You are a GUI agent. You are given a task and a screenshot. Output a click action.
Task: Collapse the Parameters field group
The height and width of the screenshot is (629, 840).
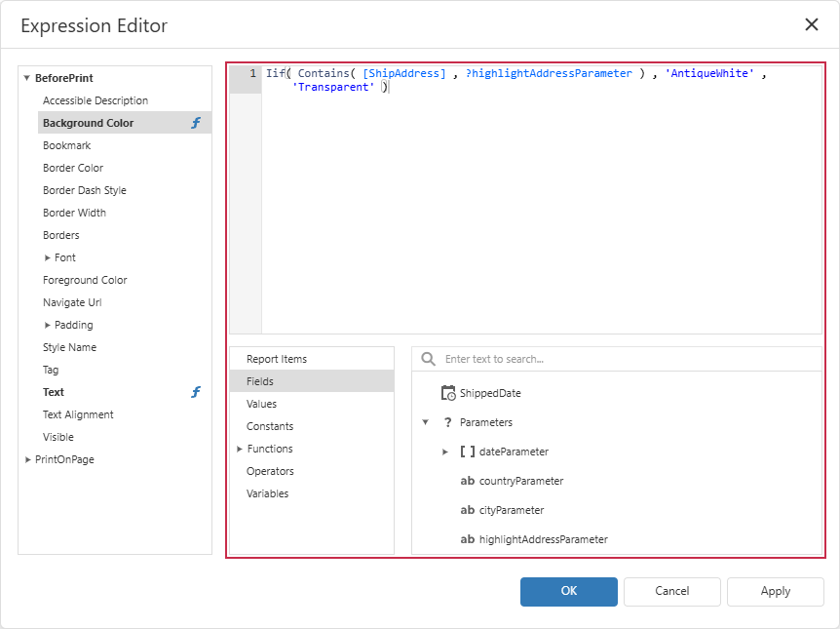(425, 422)
